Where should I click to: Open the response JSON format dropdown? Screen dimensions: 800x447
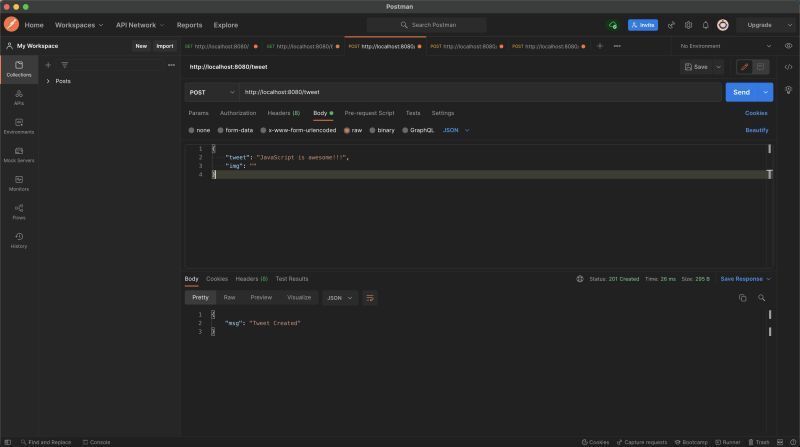click(x=339, y=298)
